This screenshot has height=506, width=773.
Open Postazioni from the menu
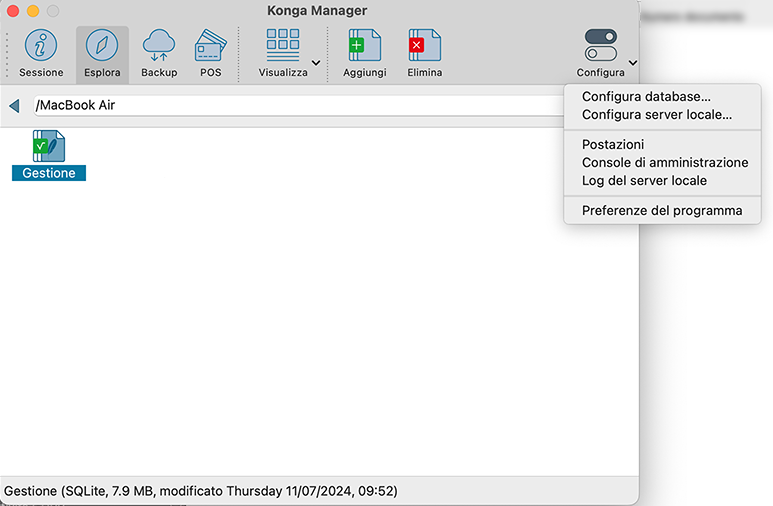(x=613, y=145)
